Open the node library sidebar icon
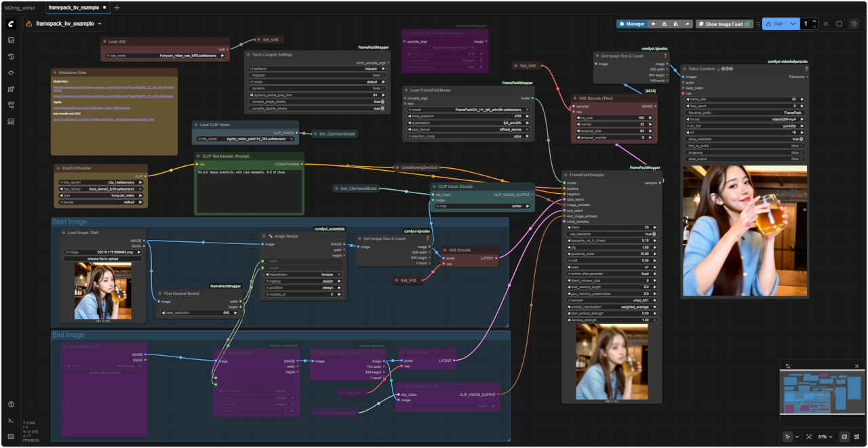868x448 pixels. pyautogui.click(x=11, y=89)
